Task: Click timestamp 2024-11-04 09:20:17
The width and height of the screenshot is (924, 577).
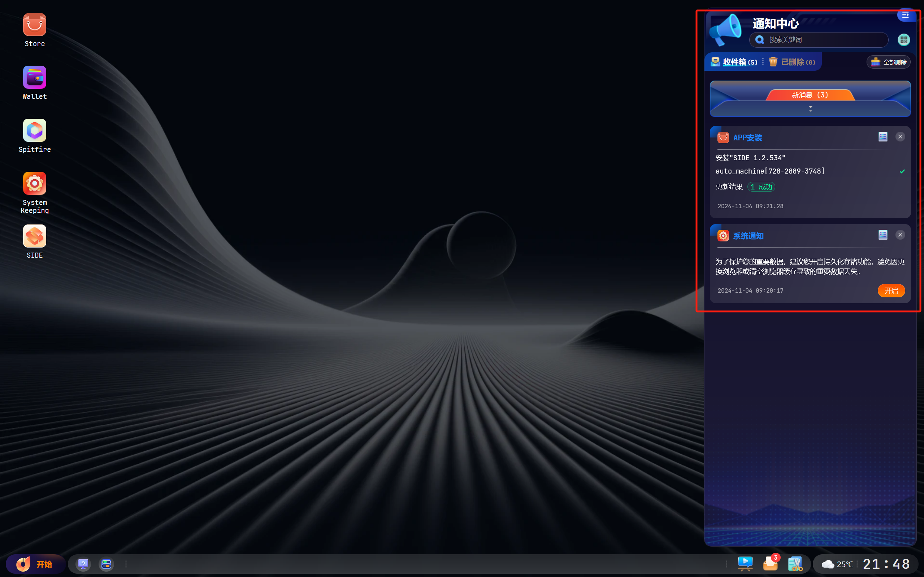Action: [x=750, y=290]
